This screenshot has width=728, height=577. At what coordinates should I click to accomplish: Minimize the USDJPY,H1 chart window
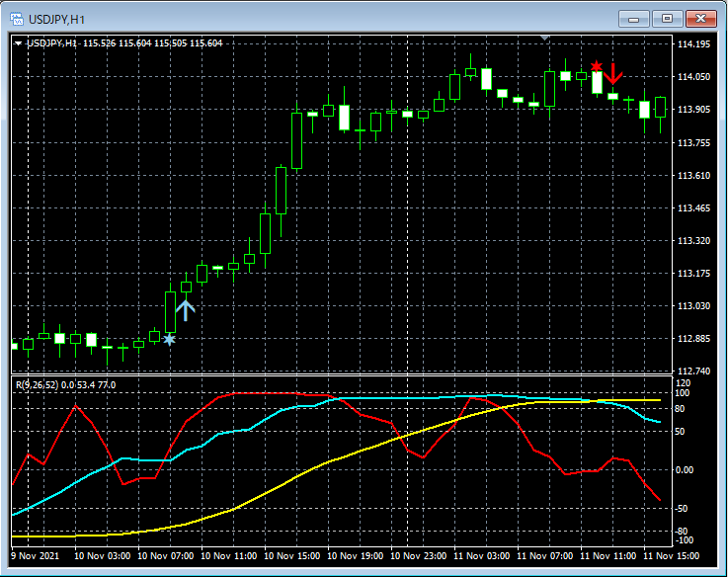[635, 19]
